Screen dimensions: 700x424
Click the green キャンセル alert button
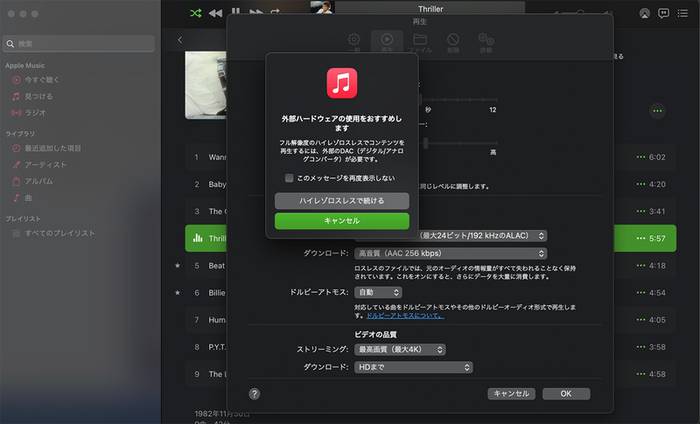coord(342,221)
